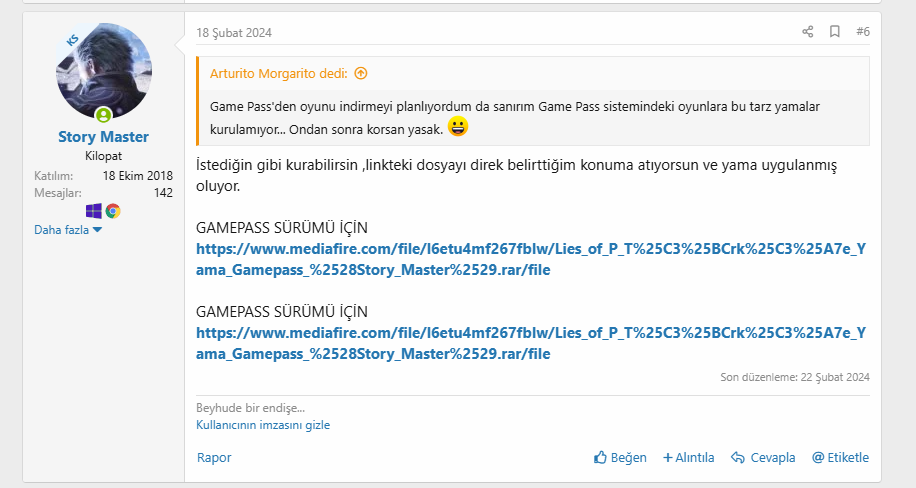Click the first GAMEPASS SÜRÜMÜ İÇİN heading
This screenshot has height=488, width=916.
tap(282, 227)
